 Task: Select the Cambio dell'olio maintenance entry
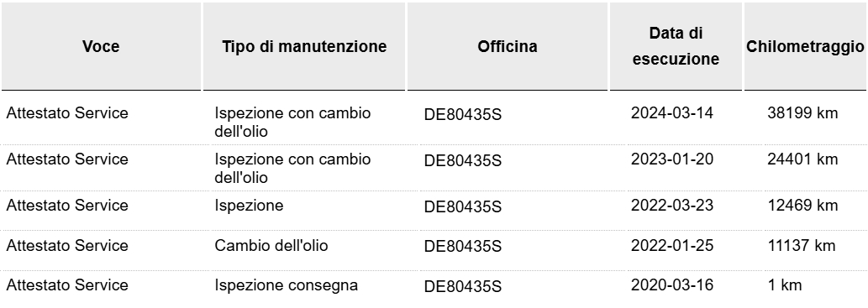[x=271, y=246]
